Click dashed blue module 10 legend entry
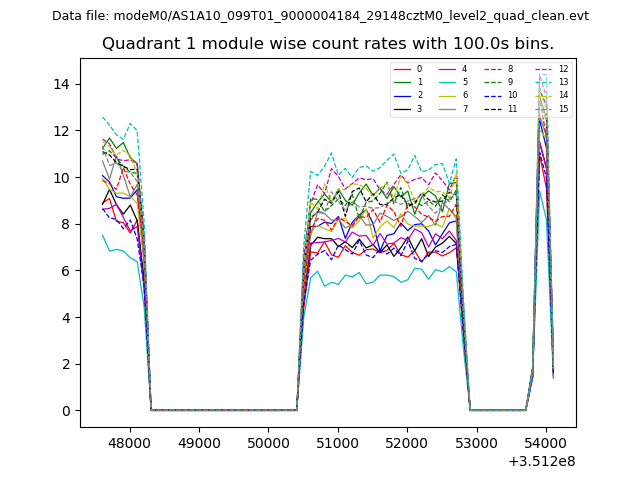This screenshot has width=640, height=480. click(500, 95)
